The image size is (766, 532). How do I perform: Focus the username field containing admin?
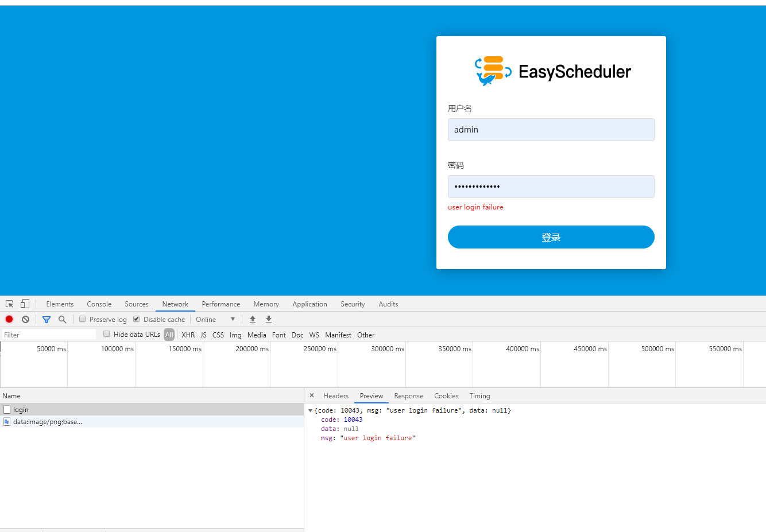551,130
